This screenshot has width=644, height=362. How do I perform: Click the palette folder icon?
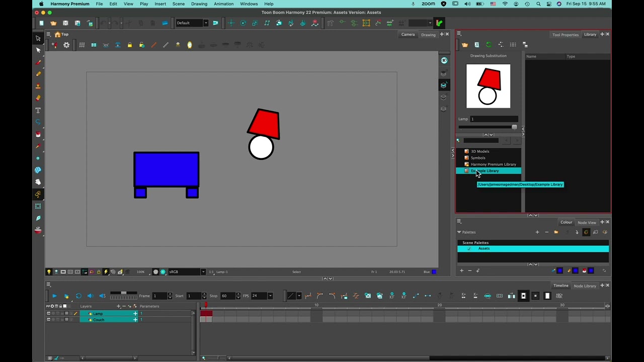[556, 232]
